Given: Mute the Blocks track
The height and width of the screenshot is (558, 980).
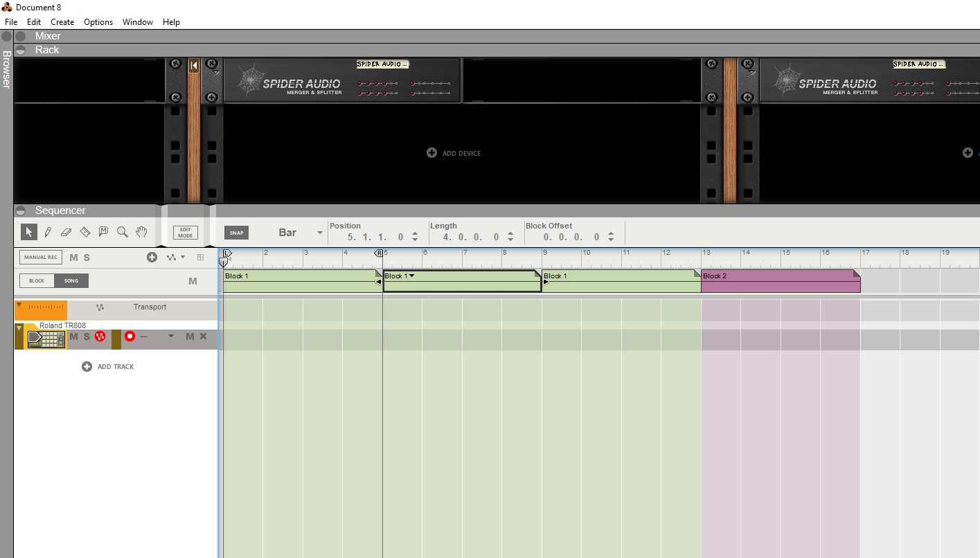Looking at the screenshot, I should click(193, 281).
